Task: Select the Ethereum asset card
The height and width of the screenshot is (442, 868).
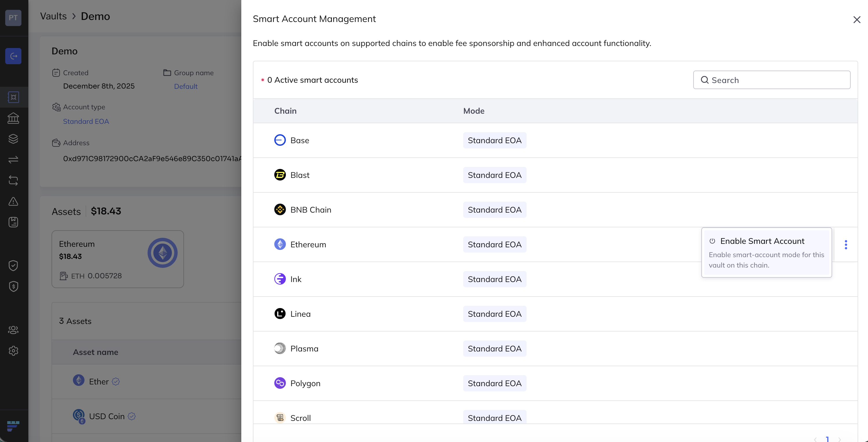Action: [117, 259]
